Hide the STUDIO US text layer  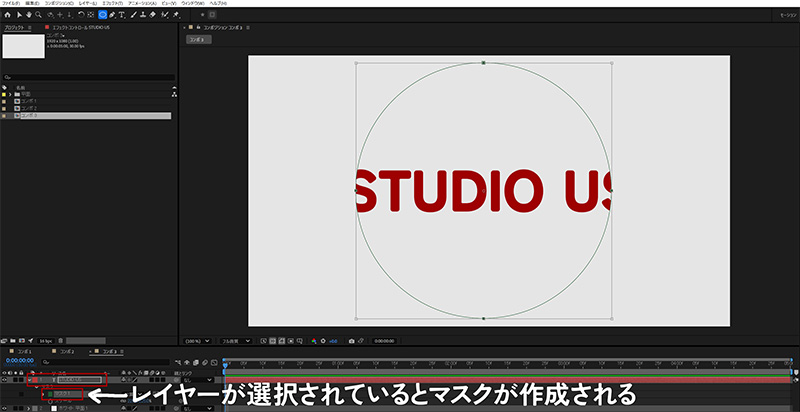pyautogui.click(x=5, y=380)
